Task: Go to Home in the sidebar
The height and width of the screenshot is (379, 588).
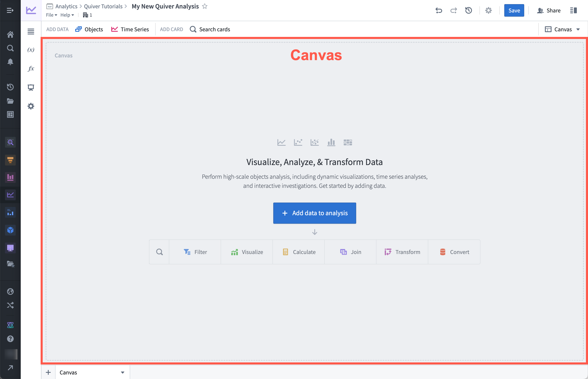Action: click(10, 34)
